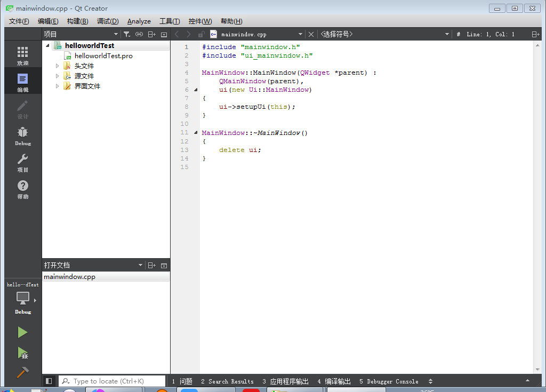Collapse the helloworldTest project node
546x392 pixels.
click(47, 46)
